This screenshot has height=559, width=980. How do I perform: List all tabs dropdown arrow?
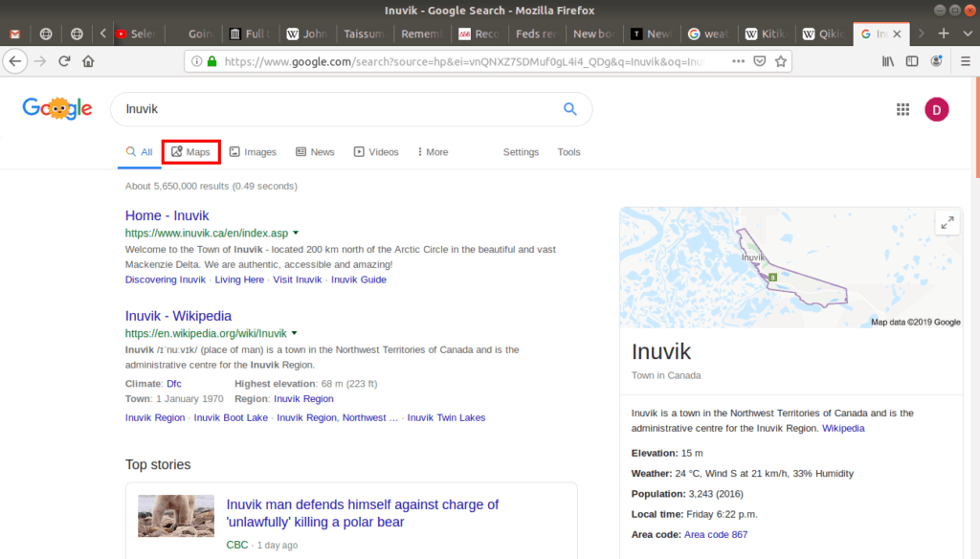tap(968, 34)
